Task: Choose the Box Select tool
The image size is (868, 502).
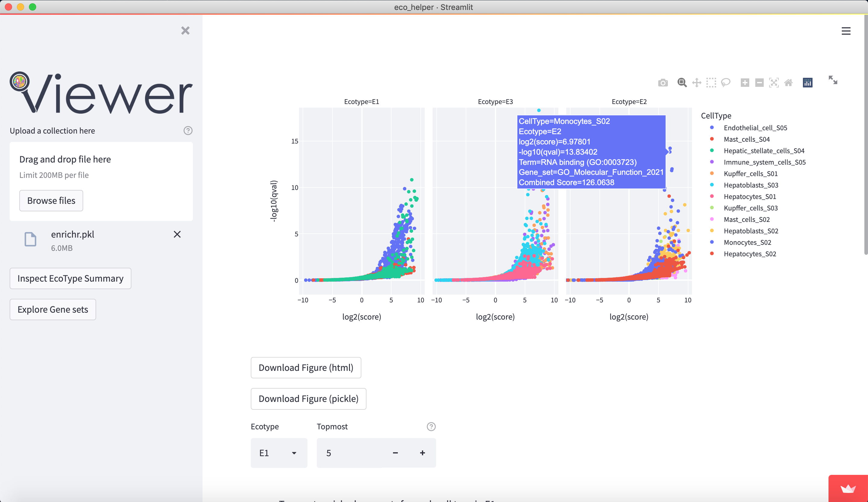Action: (x=711, y=83)
